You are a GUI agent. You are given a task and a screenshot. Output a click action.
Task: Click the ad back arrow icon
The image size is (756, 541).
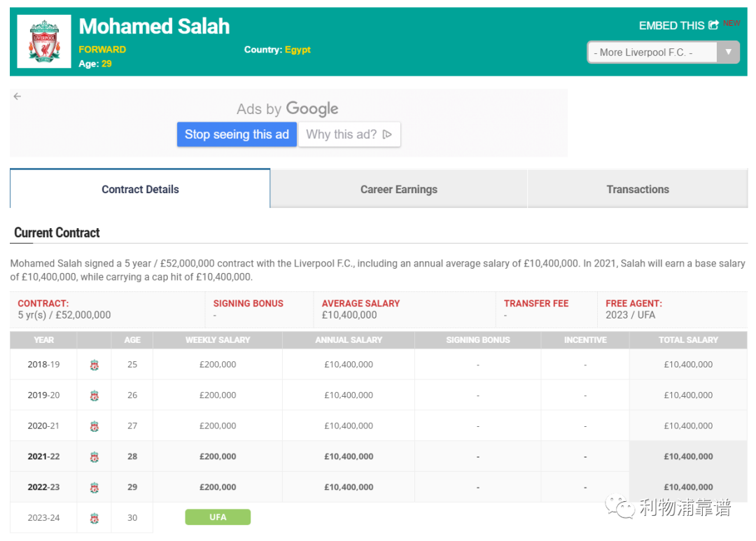[x=17, y=97]
